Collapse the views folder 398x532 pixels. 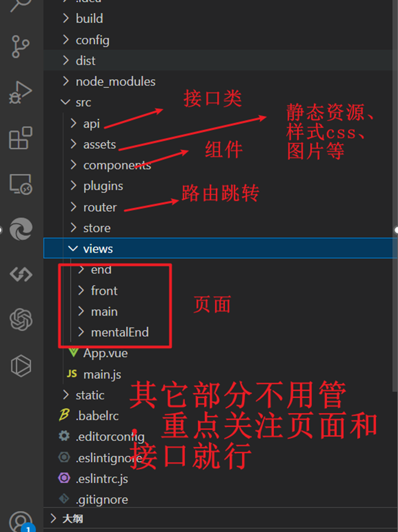pyautogui.click(x=220, y=249)
